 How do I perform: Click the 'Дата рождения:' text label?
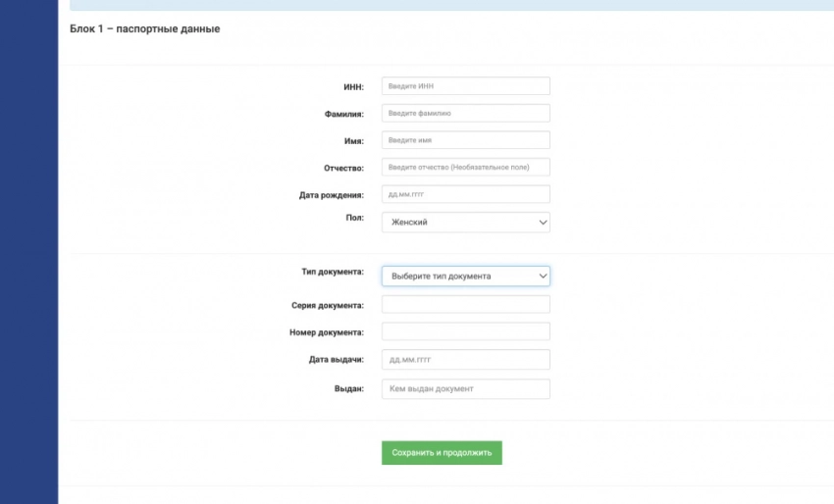pos(331,195)
